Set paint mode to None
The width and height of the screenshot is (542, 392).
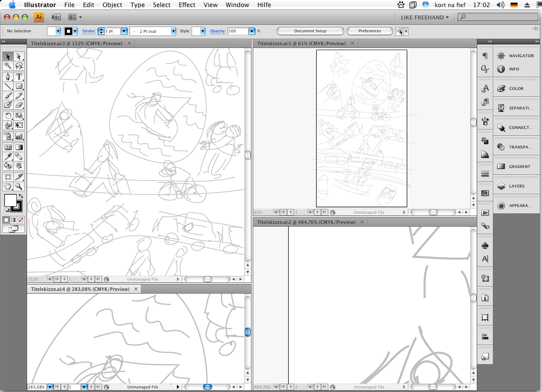[20, 220]
